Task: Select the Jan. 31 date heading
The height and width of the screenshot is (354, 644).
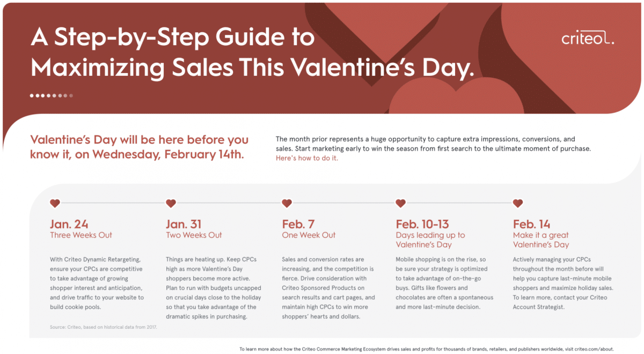Action: pos(184,224)
